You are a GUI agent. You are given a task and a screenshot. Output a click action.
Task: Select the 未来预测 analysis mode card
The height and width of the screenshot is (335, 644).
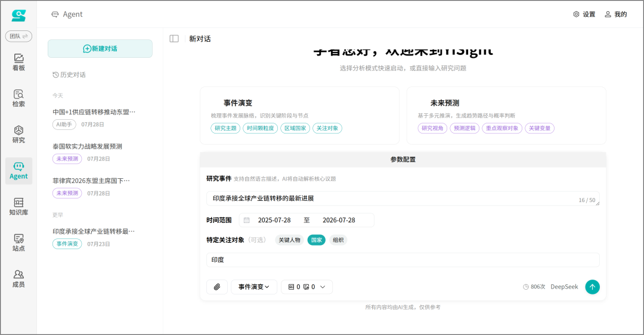(x=506, y=116)
